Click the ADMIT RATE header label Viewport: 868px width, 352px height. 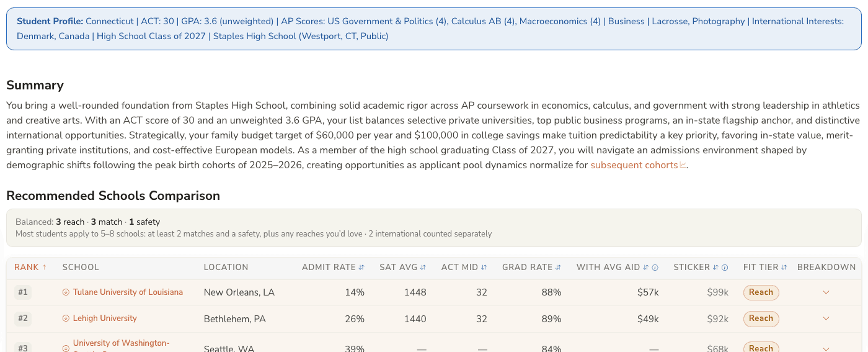(329, 268)
